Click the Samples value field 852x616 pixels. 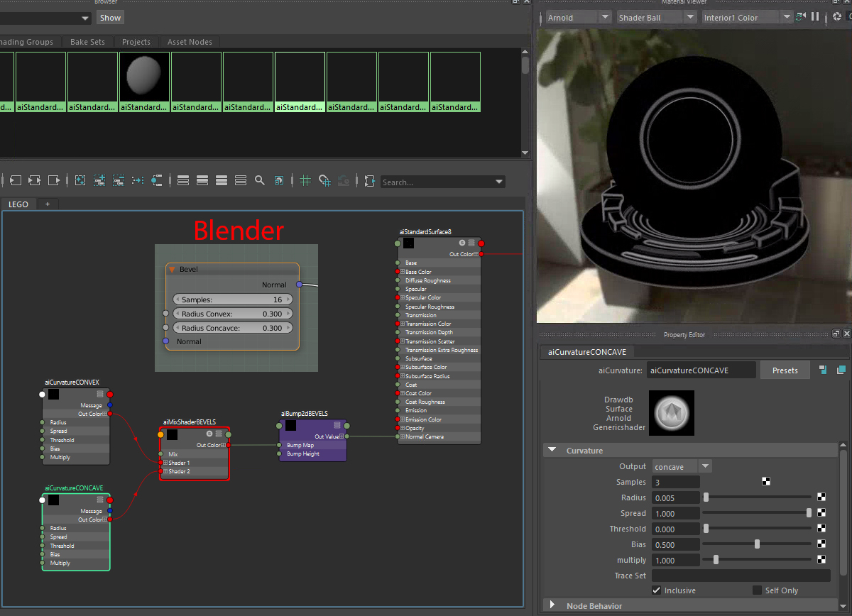[676, 482]
